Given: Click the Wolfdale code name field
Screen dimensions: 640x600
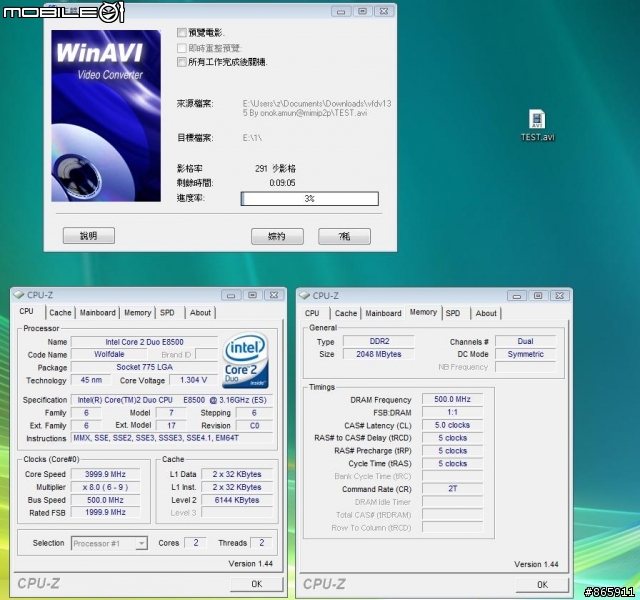Looking at the screenshot, I should (109, 354).
